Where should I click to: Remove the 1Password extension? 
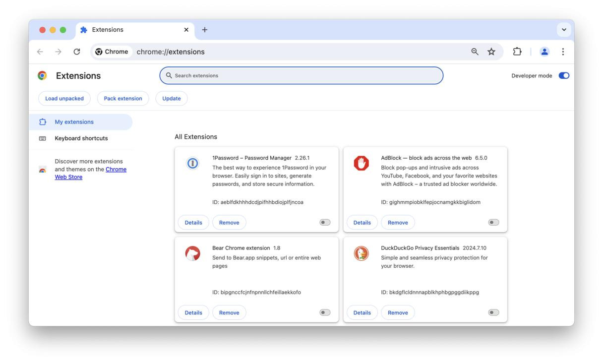point(229,223)
